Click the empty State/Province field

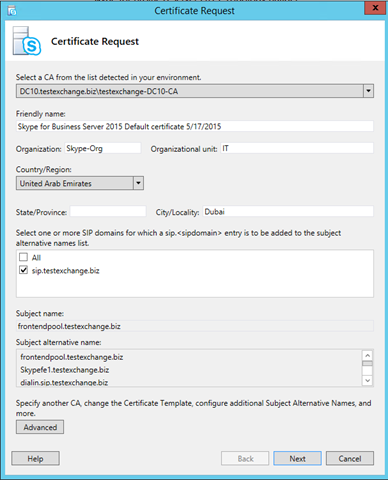(108, 211)
